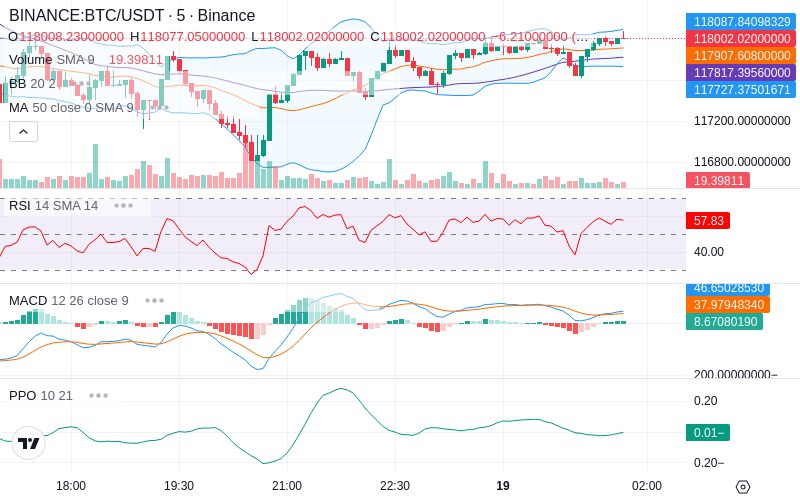800x500 pixels.
Task: Click the red current price label 118002.02
Action: coord(741,39)
